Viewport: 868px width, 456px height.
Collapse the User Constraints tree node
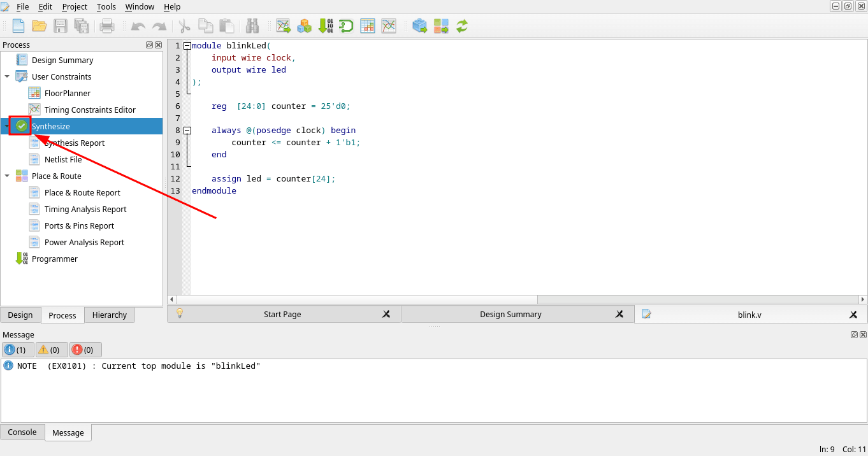point(7,76)
